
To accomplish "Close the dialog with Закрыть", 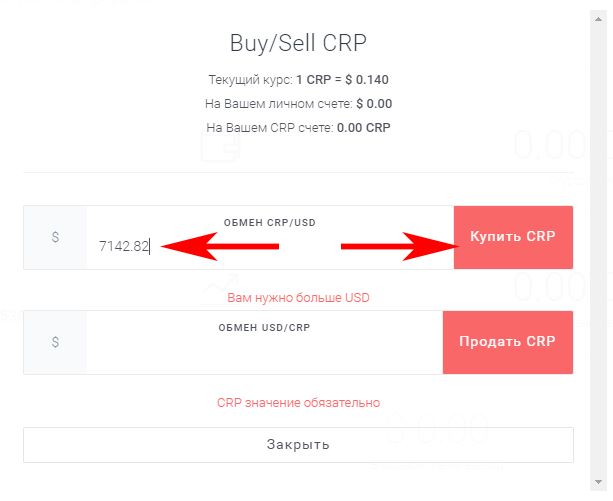I will tap(298, 445).
